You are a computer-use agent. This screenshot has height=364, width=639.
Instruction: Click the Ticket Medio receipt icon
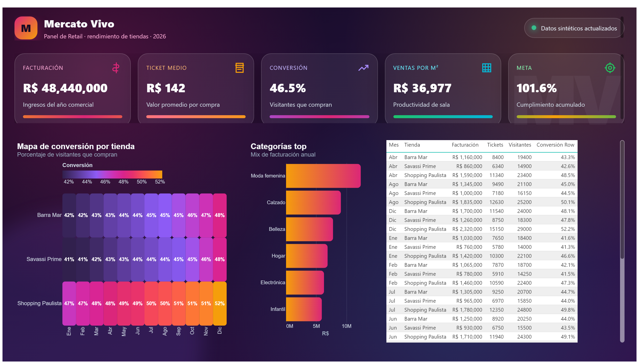[239, 68]
